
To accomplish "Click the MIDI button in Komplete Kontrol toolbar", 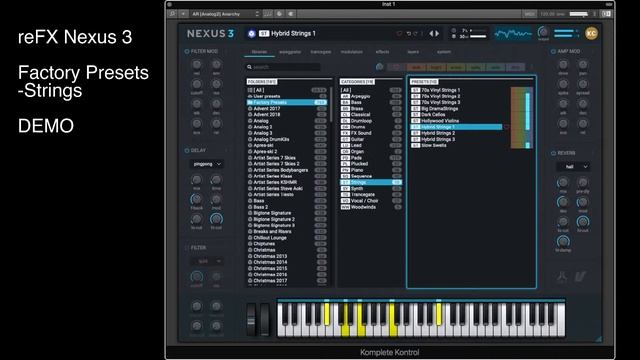I will click(529, 14).
